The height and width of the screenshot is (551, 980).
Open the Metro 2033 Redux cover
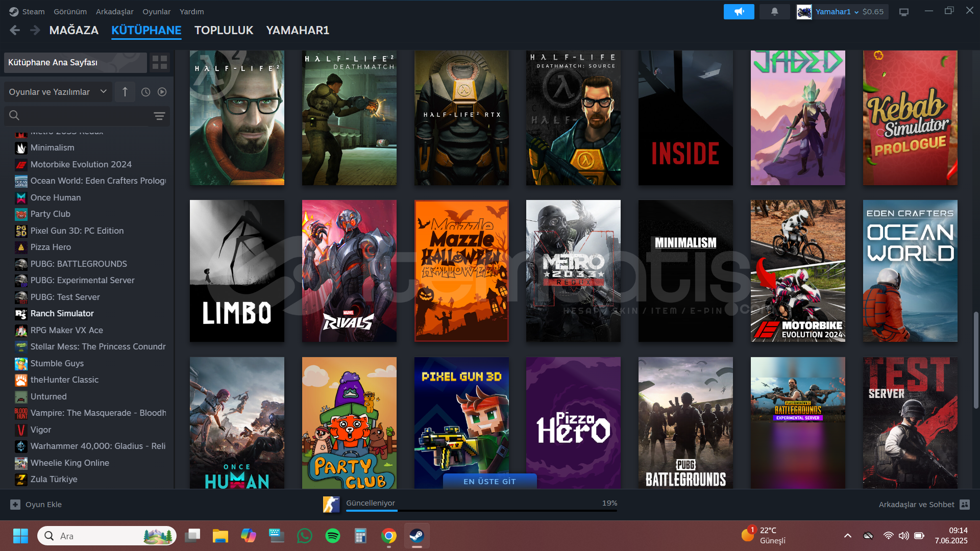573,271
